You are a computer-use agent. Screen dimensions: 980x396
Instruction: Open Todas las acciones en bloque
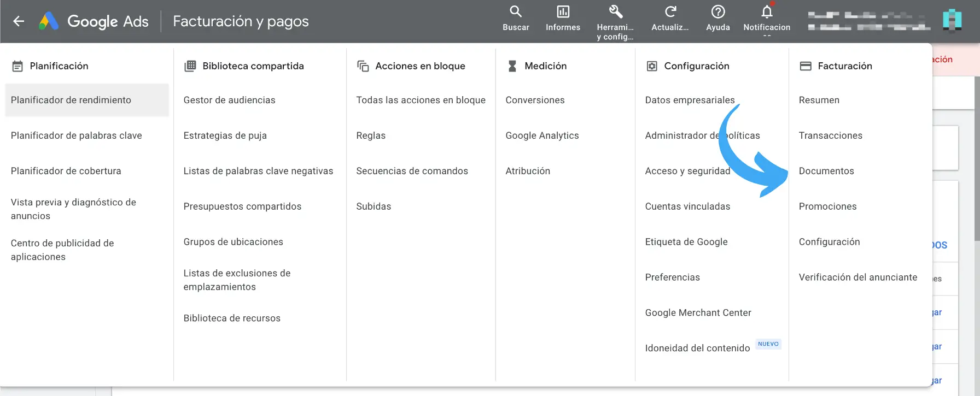[x=421, y=100]
